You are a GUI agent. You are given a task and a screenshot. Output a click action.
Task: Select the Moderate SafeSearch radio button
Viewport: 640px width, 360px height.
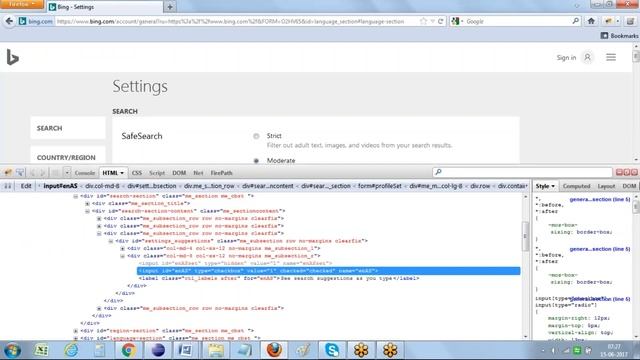click(256, 161)
